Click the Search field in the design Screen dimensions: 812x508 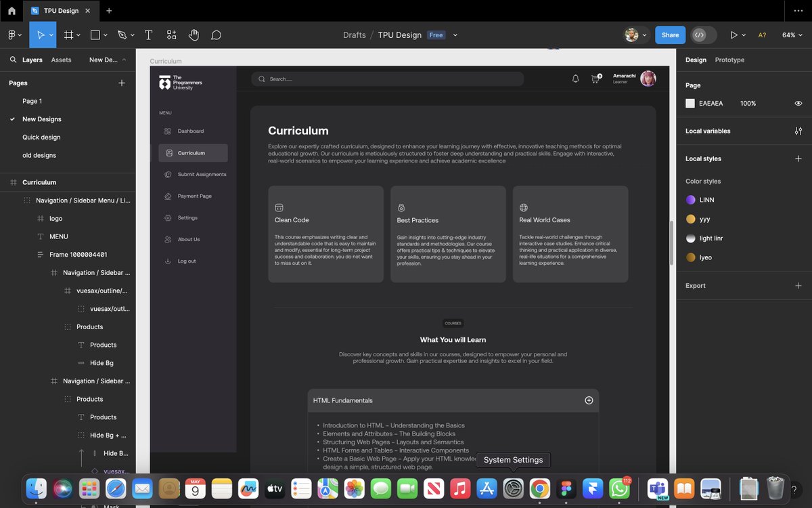click(387, 79)
